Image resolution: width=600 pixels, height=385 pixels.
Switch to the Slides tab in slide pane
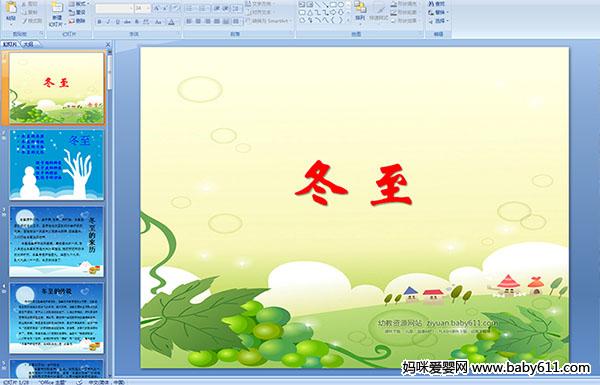tap(10, 44)
